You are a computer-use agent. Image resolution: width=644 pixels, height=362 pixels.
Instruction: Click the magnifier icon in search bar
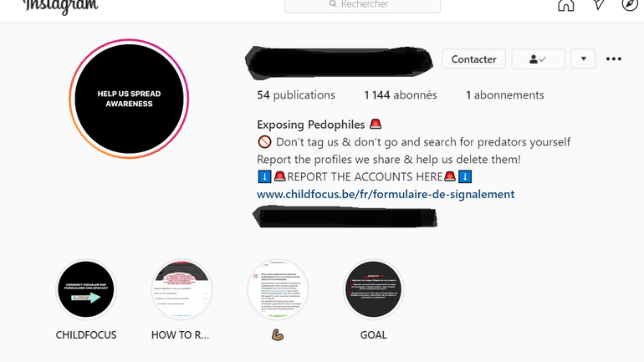(x=333, y=4)
